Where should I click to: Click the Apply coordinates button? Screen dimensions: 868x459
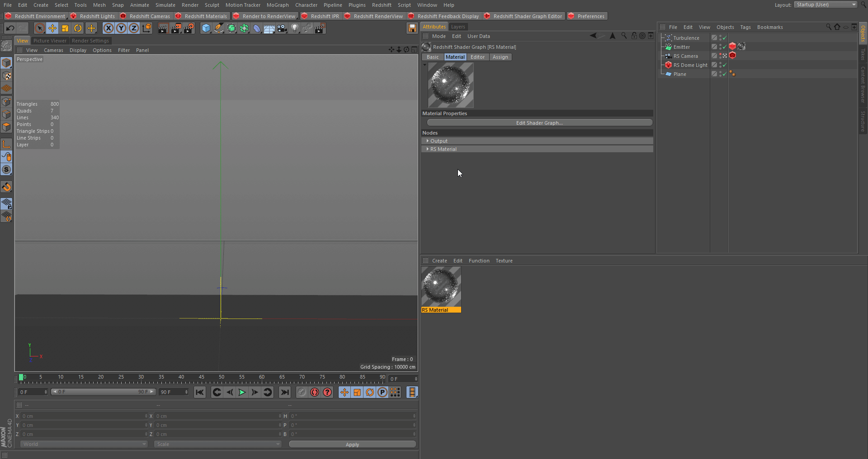coord(352,445)
